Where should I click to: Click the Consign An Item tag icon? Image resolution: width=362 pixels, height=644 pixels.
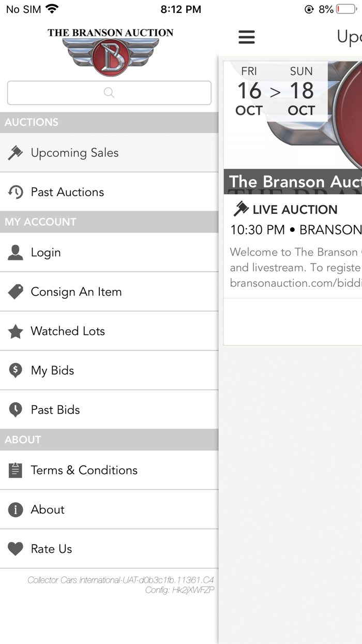pyautogui.click(x=15, y=291)
